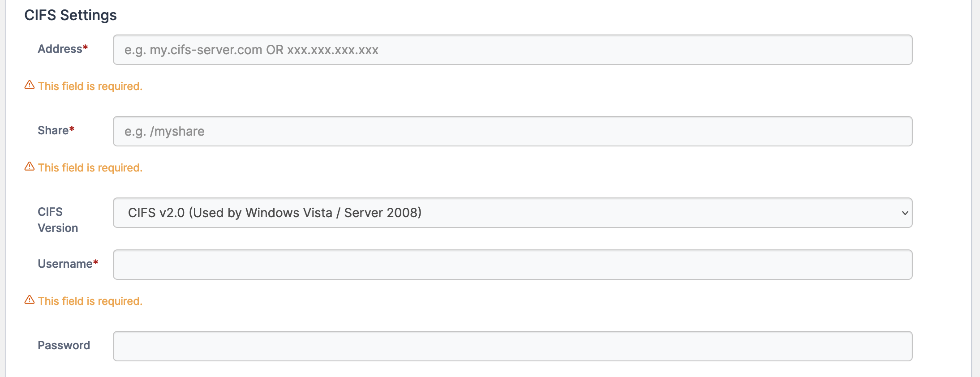
Task: Click the required error text under Address
Action: (x=90, y=86)
